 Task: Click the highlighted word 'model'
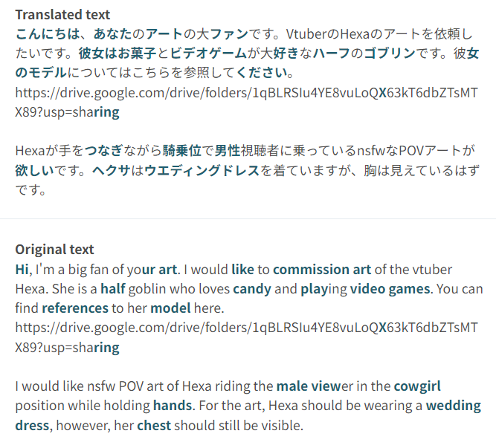(170, 308)
